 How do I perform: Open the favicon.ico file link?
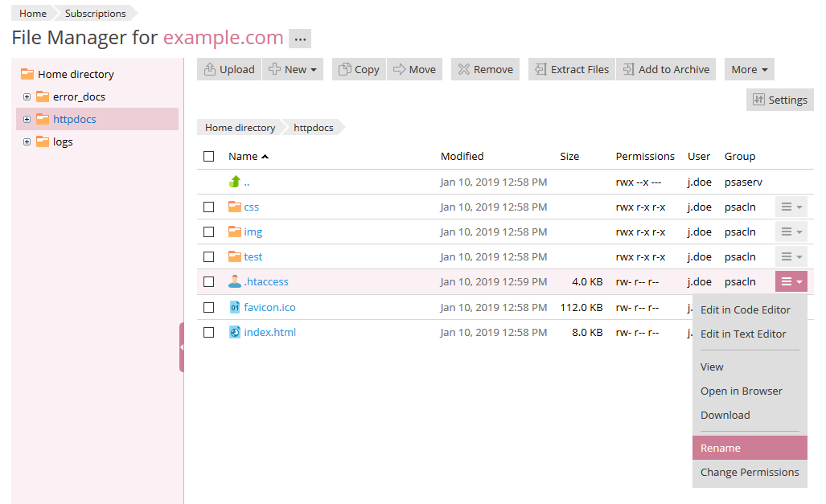click(x=269, y=307)
